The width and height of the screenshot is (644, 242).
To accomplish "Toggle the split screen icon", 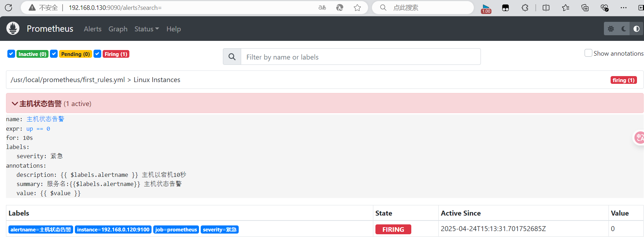I will point(546,8).
